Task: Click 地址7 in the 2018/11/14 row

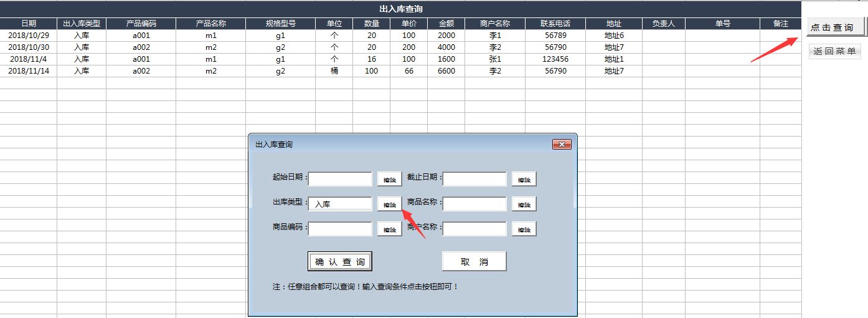Action: coord(614,71)
